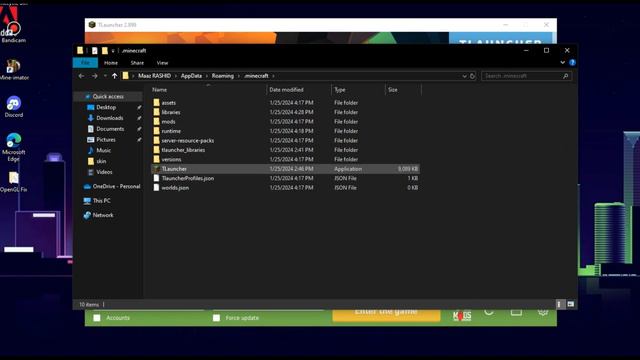The image size is (640, 360).
Task: Select TlauncherProfiles.json file
Action: [285, 178]
